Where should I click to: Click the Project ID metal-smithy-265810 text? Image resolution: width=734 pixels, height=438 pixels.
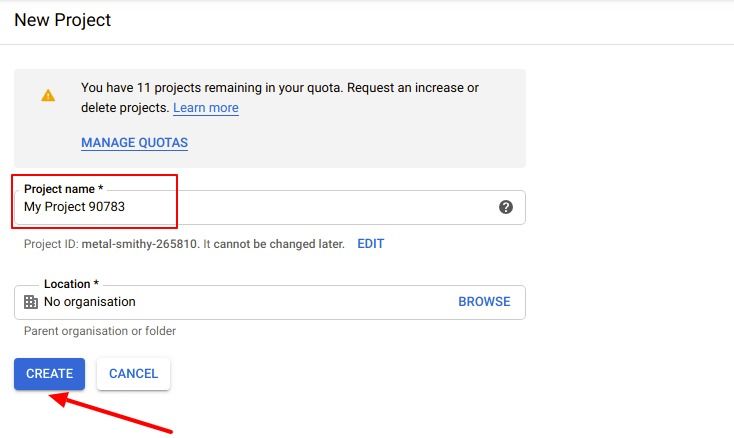coord(139,244)
